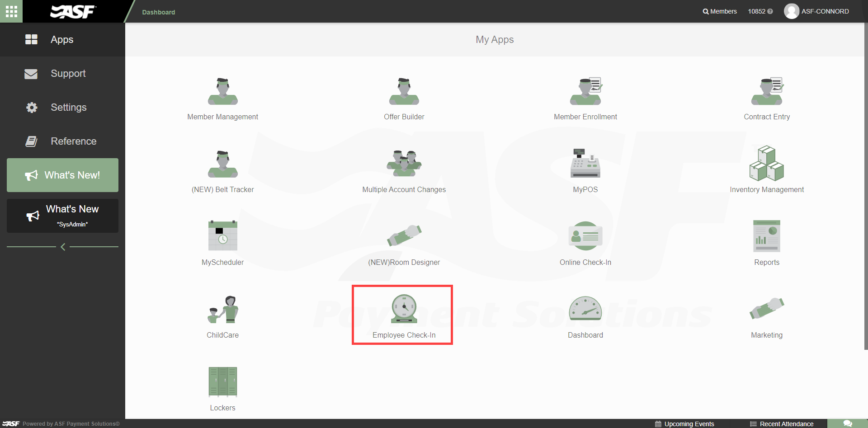Screen dimensions: 868x428
Task: Launch the ChildCare app icon
Action: pyautogui.click(x=223, y=310)
